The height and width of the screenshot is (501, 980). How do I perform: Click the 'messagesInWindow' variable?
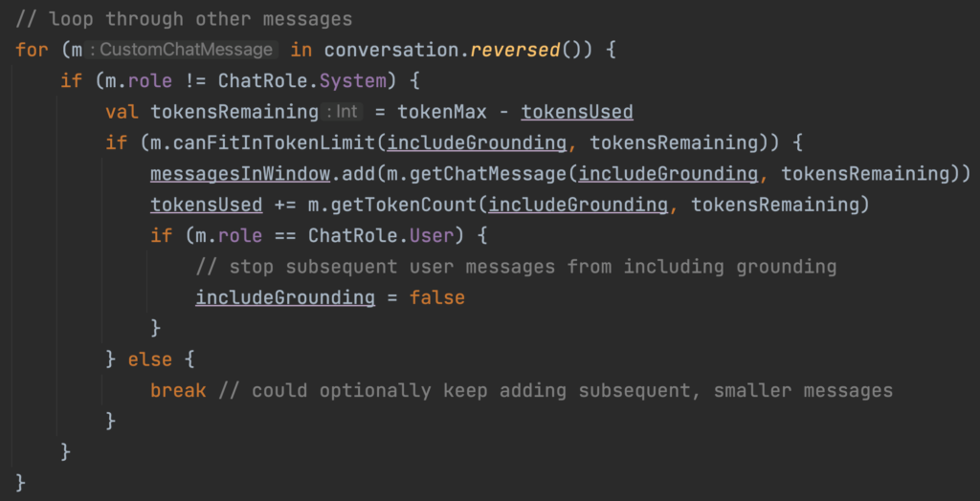pos(239,173)
